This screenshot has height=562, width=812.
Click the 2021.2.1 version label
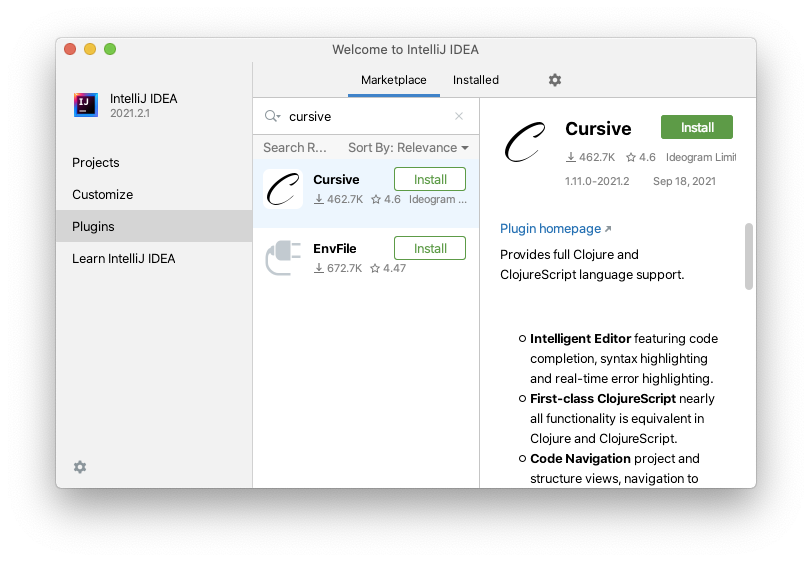(x=129, y=113)
